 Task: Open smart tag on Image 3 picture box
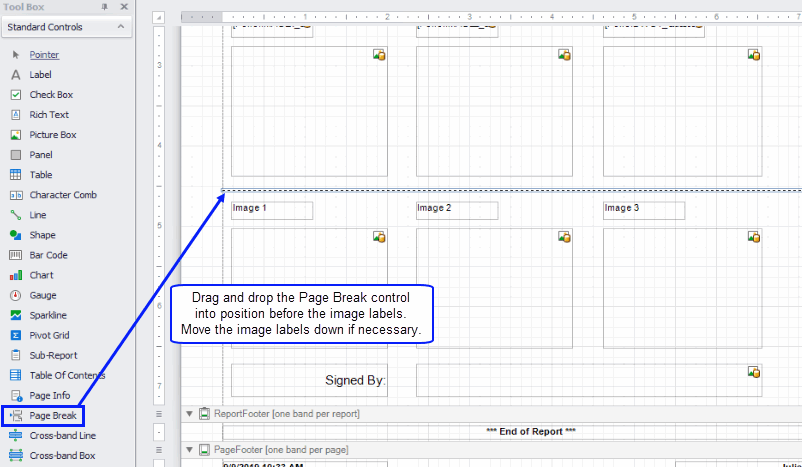[754, 237]
